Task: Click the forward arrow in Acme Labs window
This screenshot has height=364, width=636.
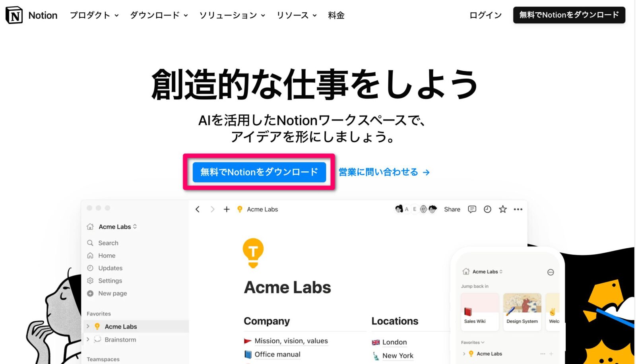Action: point(212,209)
